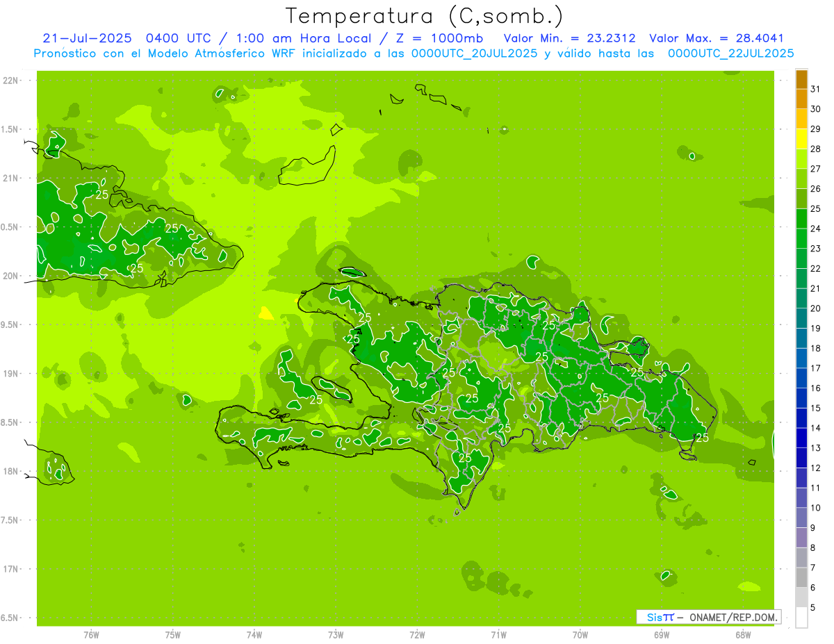Click the colorbar value 20
Screen dimensions: 834x644
pos(816,308)
